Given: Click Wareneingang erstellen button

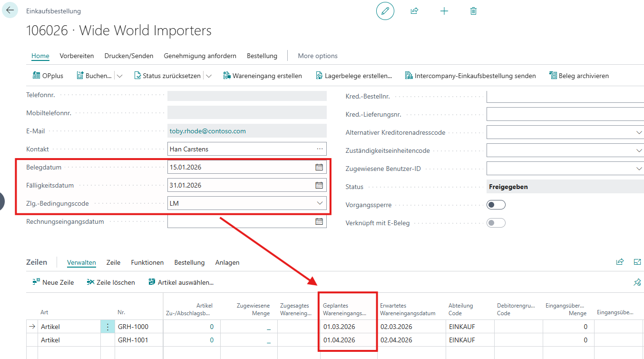Looking at the screenshot, I should [x=263, y=76].
